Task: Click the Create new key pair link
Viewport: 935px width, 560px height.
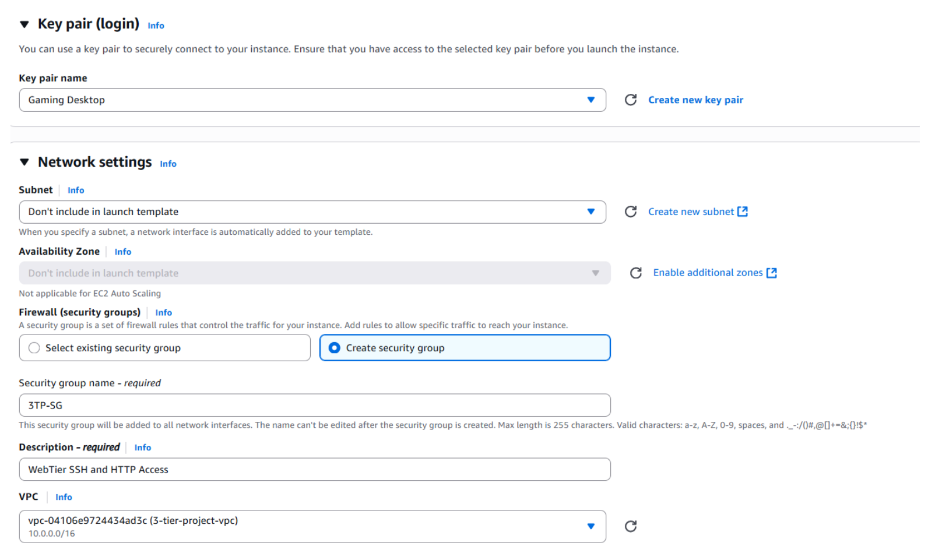Action: tap(695, 100)
